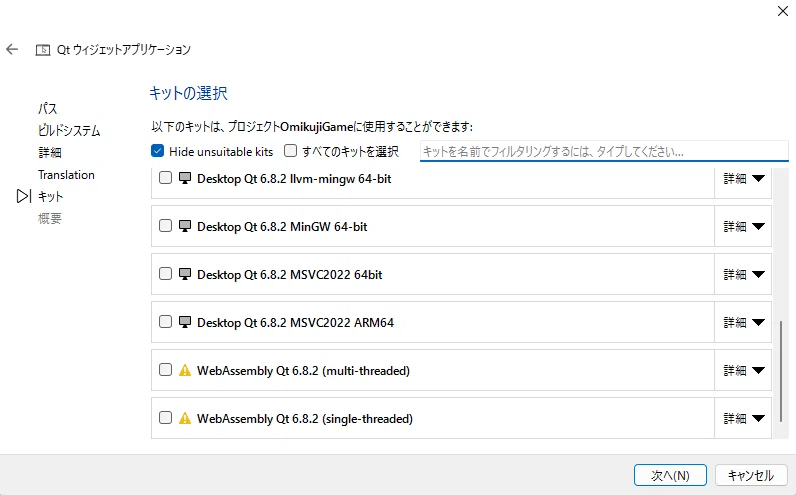The height and width of the screenshot is (495, 796).
Task: Expand 詳細 for WebAssembly single-threaded kit
Action: pyautogui.click(x=743, y=418)
